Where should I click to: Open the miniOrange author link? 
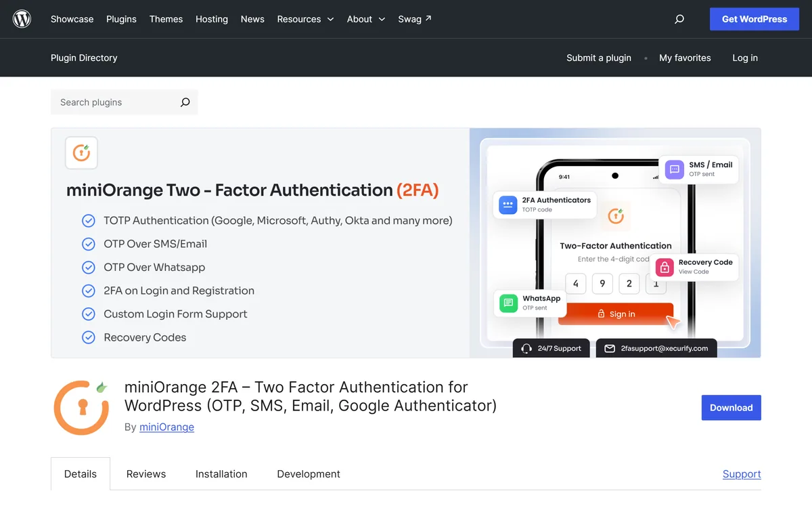pos(166,427)
